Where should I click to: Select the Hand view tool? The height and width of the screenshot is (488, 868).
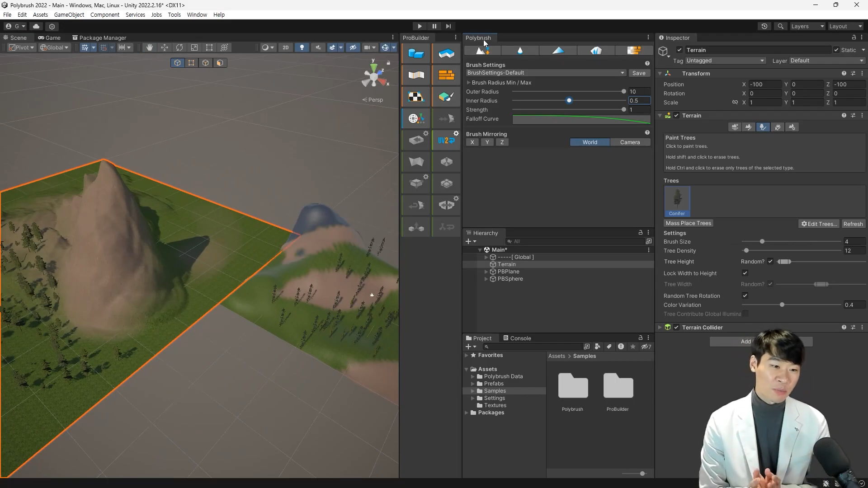(x=149, y=47)
